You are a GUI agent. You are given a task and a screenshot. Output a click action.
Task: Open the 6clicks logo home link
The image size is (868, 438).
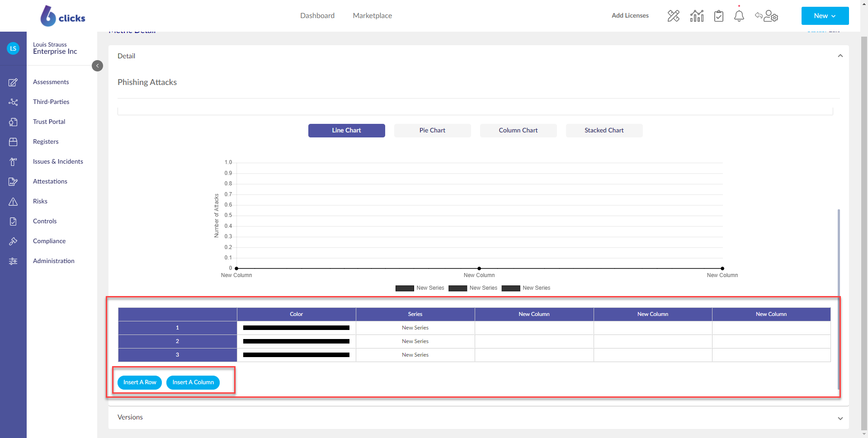coord(63,16)
